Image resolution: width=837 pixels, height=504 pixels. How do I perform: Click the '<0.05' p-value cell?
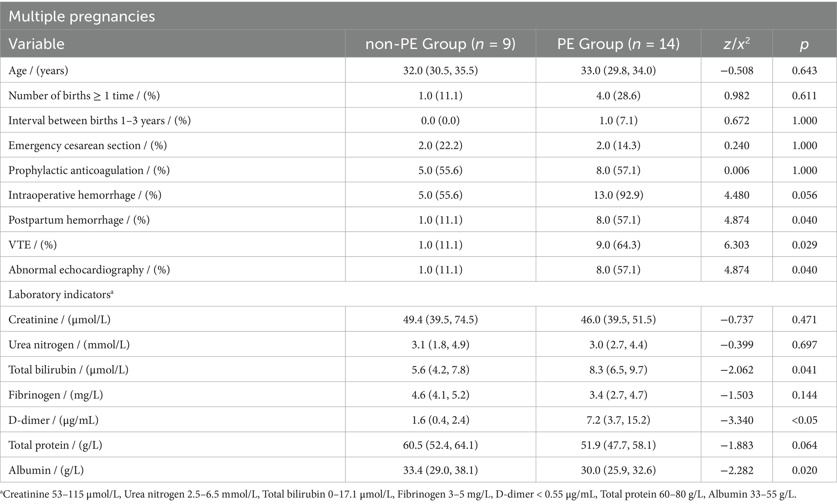[x=804, y=420]
